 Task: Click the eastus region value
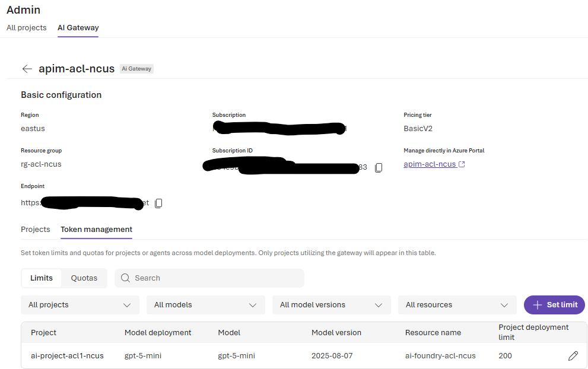click(x=33, y=129)
